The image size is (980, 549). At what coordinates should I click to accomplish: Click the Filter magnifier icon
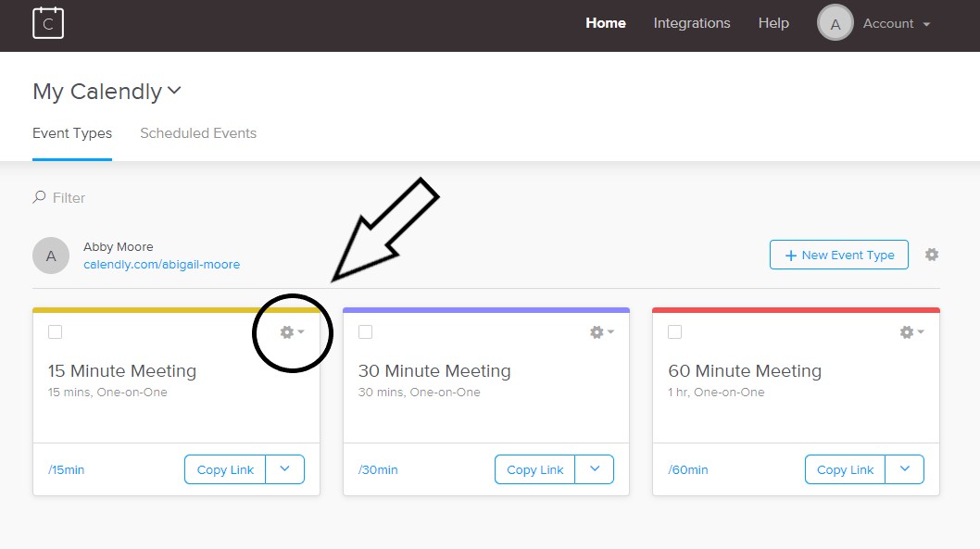[40, 197]
